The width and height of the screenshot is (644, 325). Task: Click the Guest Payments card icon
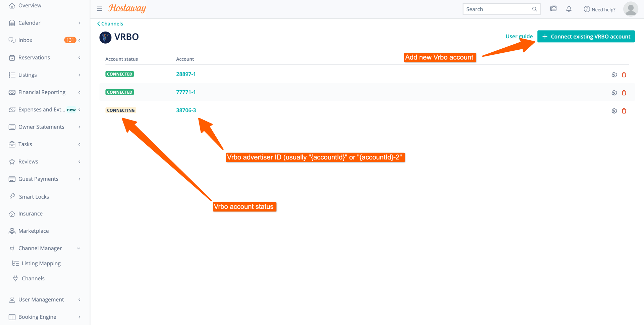tap(12, 179)
